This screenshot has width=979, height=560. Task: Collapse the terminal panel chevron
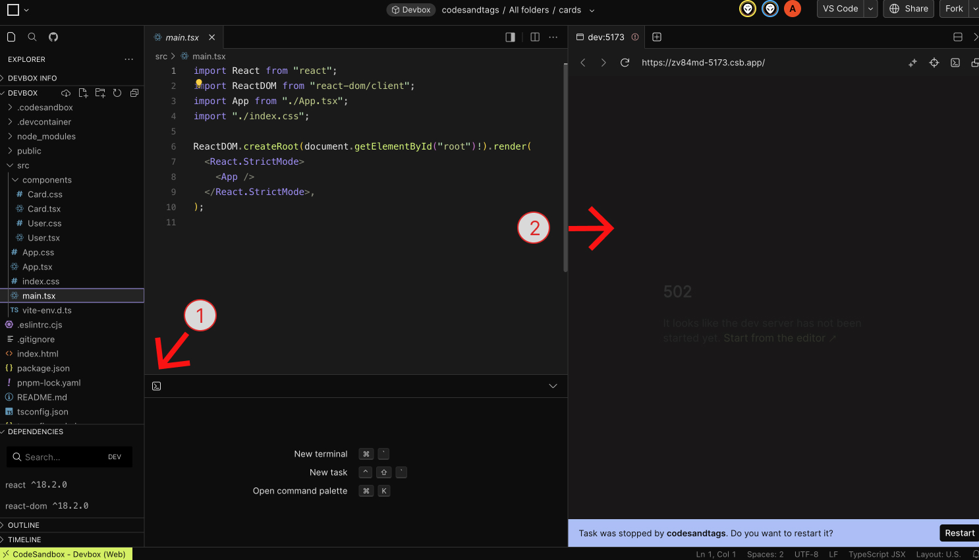click(553, 386)
